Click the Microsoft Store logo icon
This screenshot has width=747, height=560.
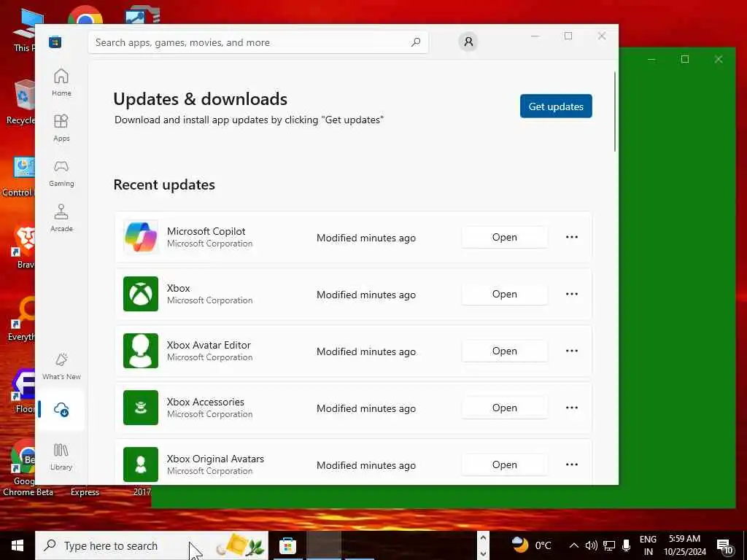pos(55,42)
